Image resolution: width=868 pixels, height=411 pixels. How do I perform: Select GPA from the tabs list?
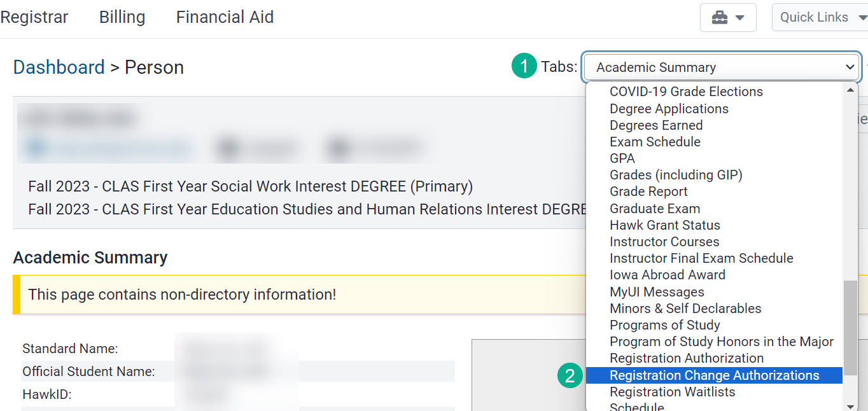click(x=622, y=158)
